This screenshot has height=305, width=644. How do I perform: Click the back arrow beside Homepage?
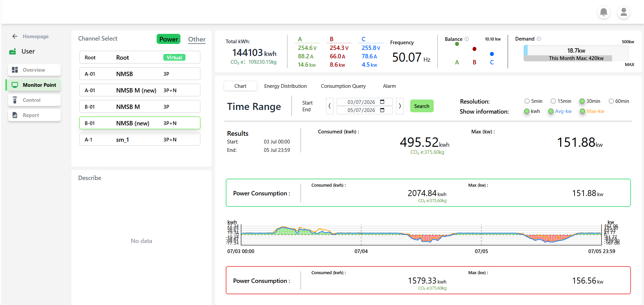tap(15, 36)
